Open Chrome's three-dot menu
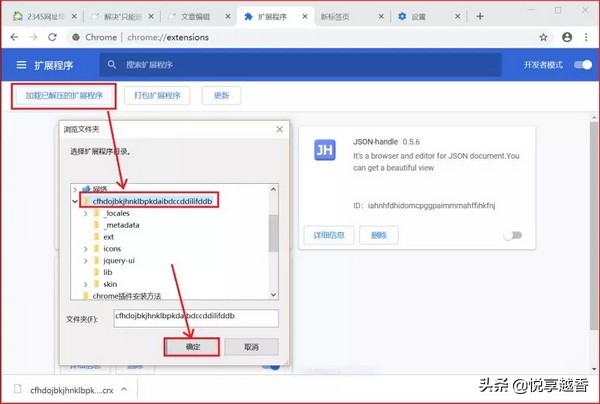The image size is (600, 404). coord(586,37)
